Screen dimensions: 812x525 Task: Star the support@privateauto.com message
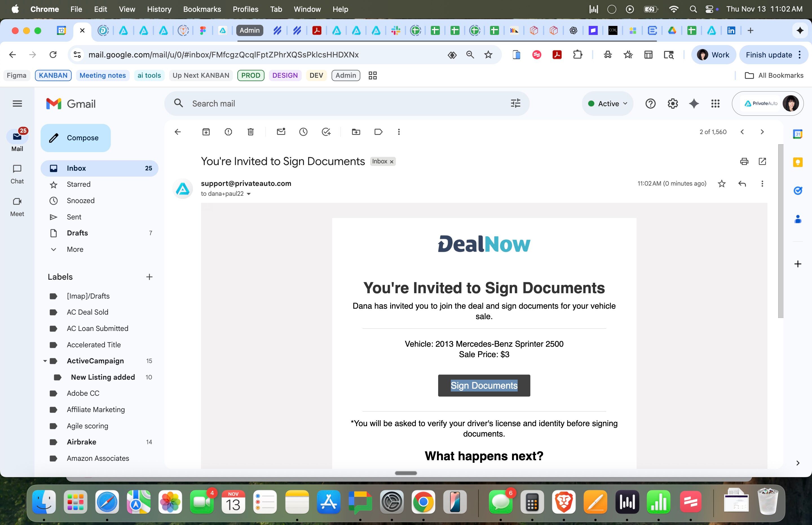pos(721,184)
